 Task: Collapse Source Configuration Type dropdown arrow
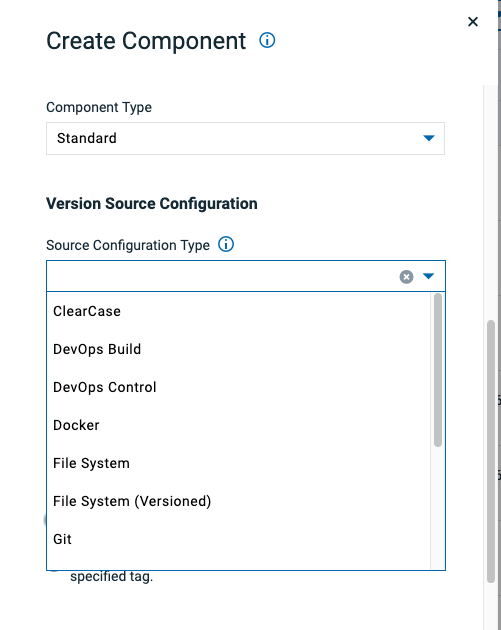coord(429,276)
